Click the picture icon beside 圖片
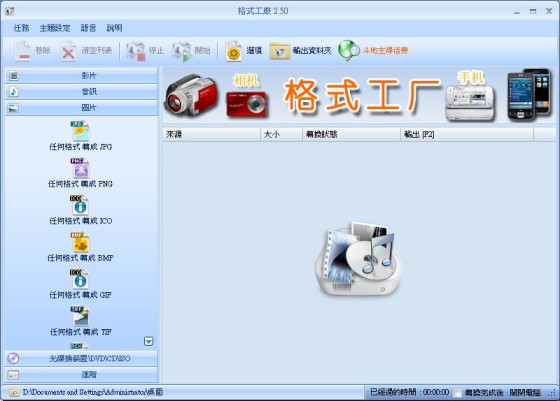This screenshot has width=560, height=401. [x=14, y=108]
